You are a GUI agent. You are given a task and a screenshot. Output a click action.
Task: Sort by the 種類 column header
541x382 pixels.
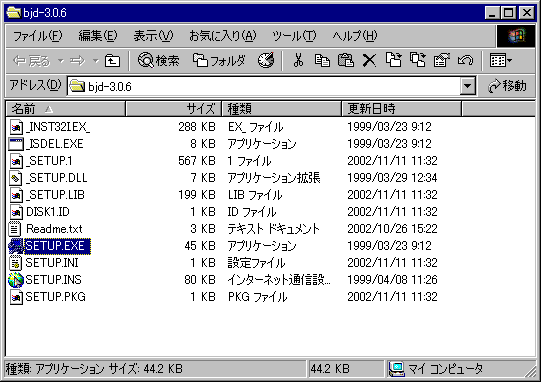(282, 109)
